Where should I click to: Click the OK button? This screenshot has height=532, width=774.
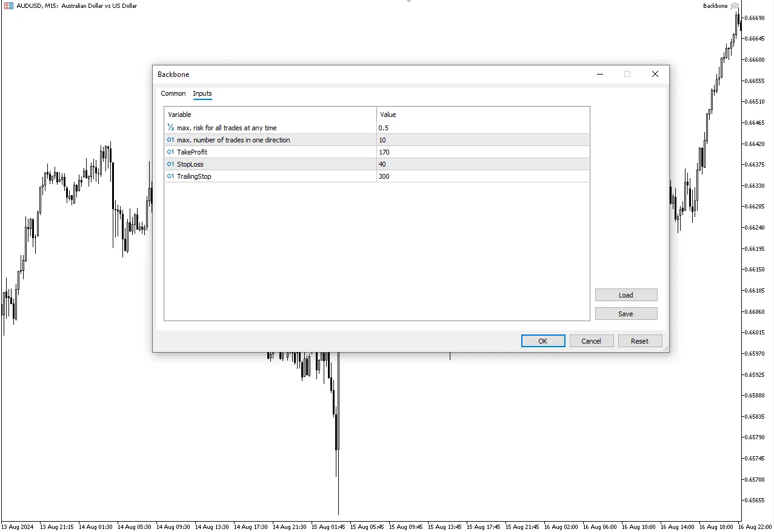tap(543, 341)
